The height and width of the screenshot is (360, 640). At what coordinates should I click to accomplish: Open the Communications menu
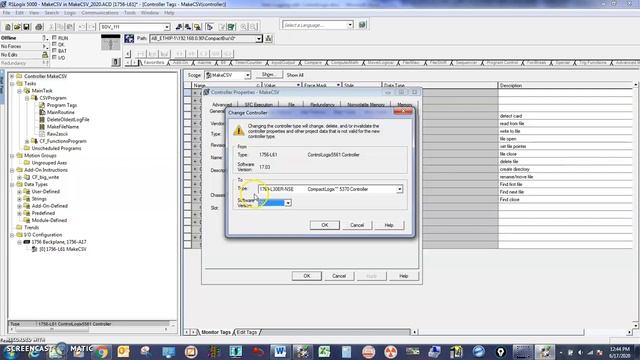click(100, 13)
